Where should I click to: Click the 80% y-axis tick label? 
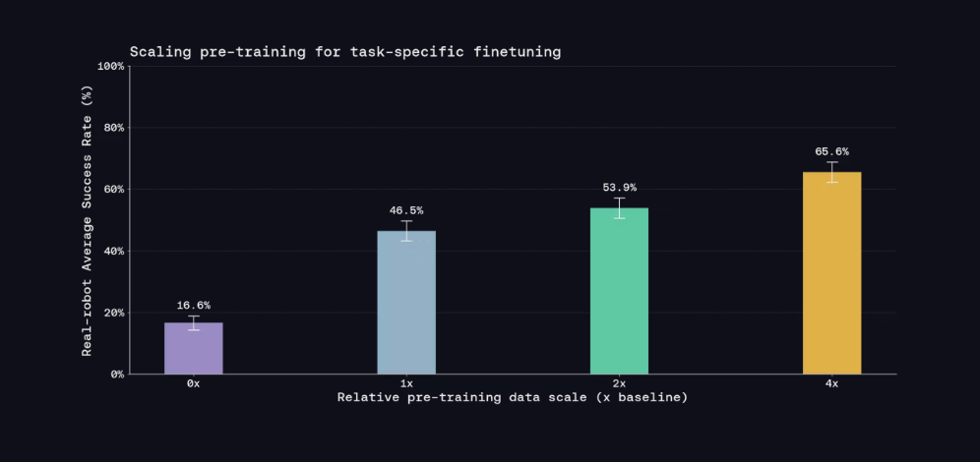(x=114, y=128)
